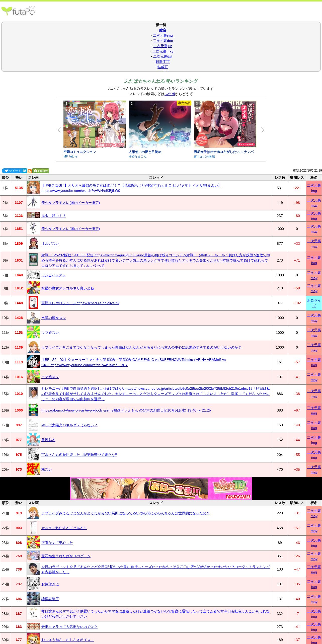Click the MF Future maker link
Viewport: 322px width, 644px height.
pos(70,156)
